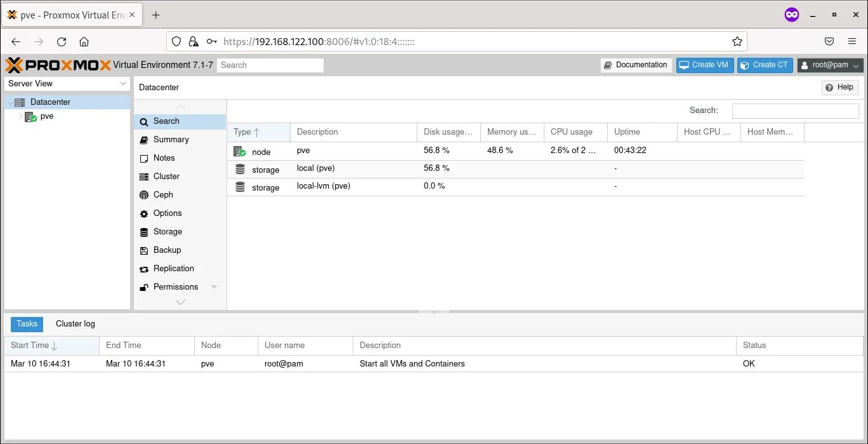This screenshot has width=868, height=444.
Task: Click Create VM button
Action: coord(705,65)
